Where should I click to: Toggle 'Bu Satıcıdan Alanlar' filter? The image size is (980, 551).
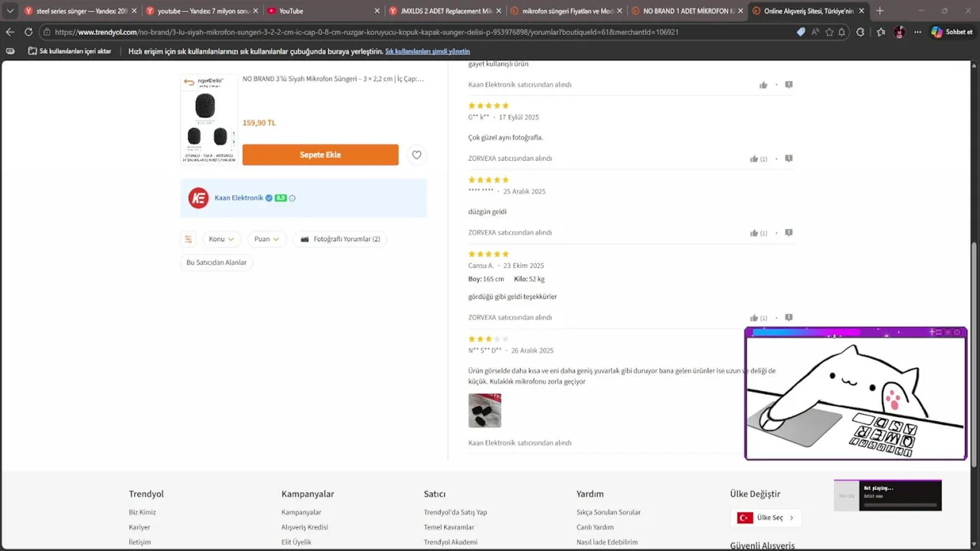[217, 262]
